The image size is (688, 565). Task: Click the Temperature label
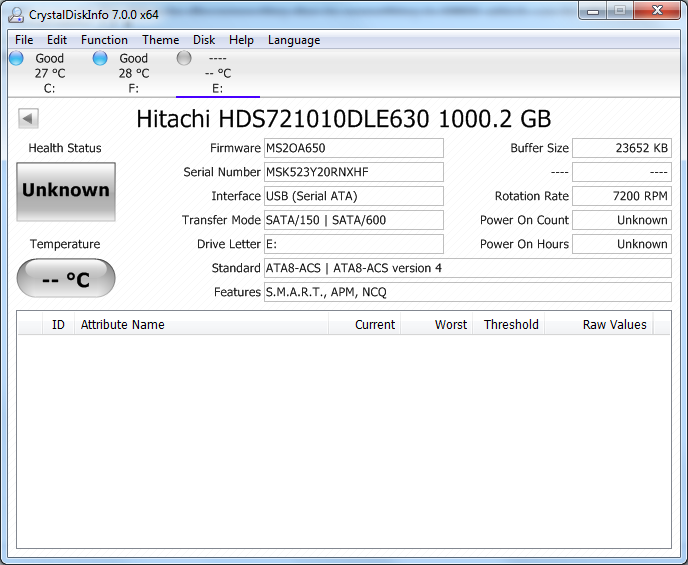coord(65,244)
